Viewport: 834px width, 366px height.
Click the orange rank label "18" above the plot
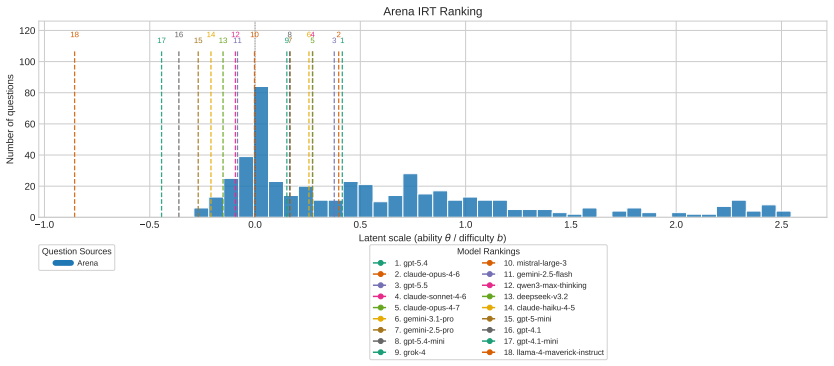74,35
